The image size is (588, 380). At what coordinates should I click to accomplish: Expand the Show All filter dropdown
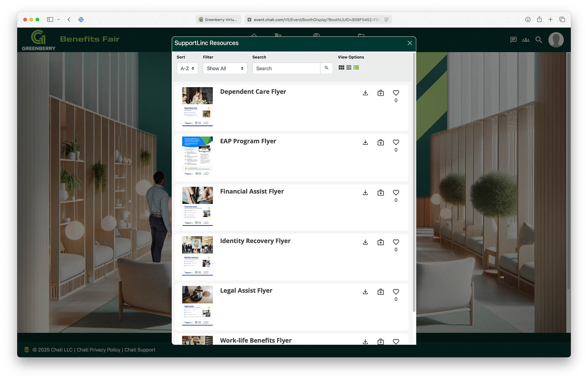pos(225,68)
